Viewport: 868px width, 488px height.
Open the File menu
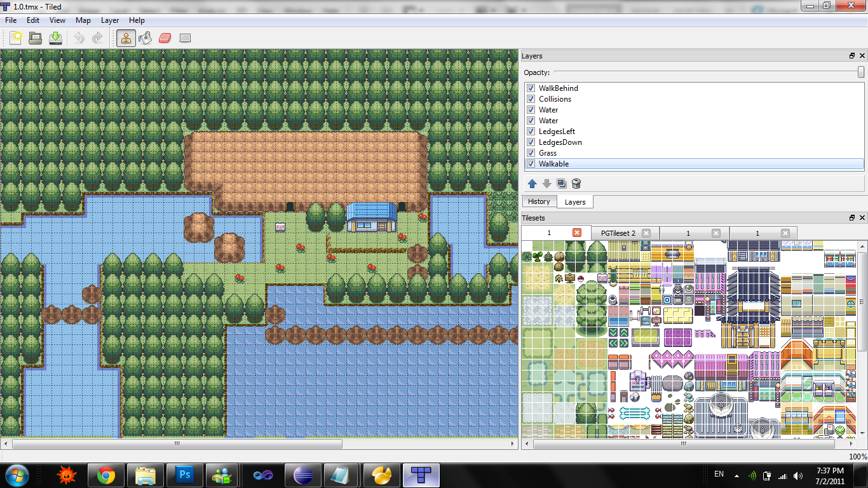tap(11, 20)
